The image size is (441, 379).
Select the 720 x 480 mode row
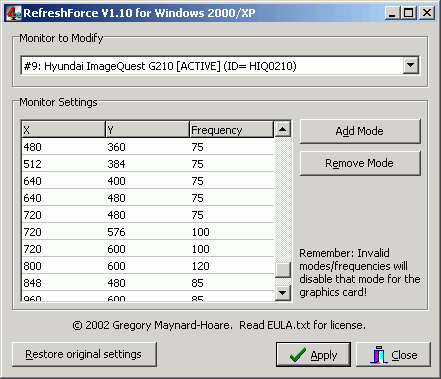[148, 215]
